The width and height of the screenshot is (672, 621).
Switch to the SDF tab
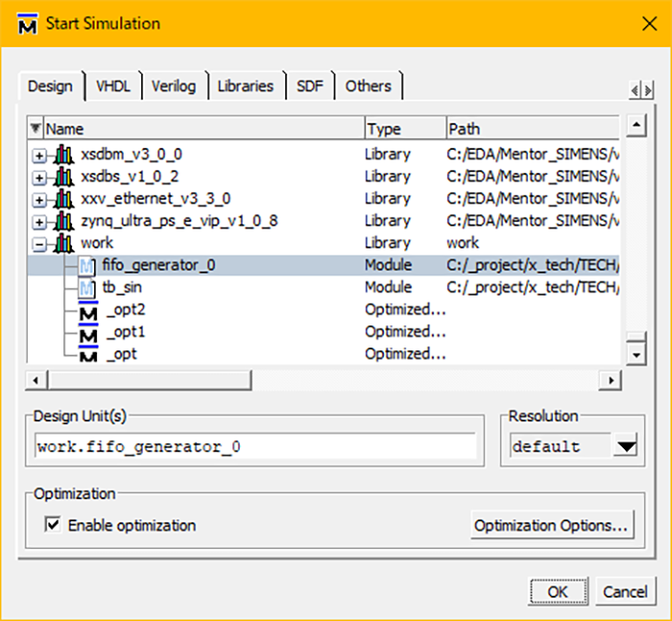click(x=309, y=86)
